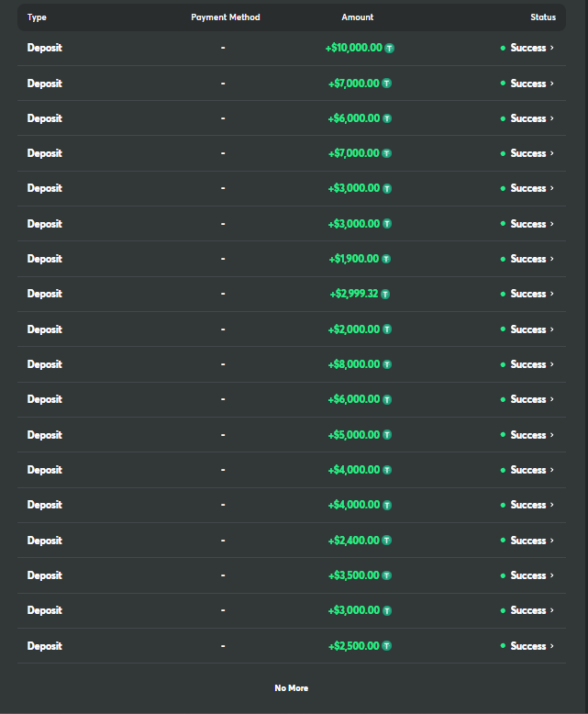
Task: Open Success status for the $2,999.32 deposit
Action: pyautogui.click(x=528, y=294)
